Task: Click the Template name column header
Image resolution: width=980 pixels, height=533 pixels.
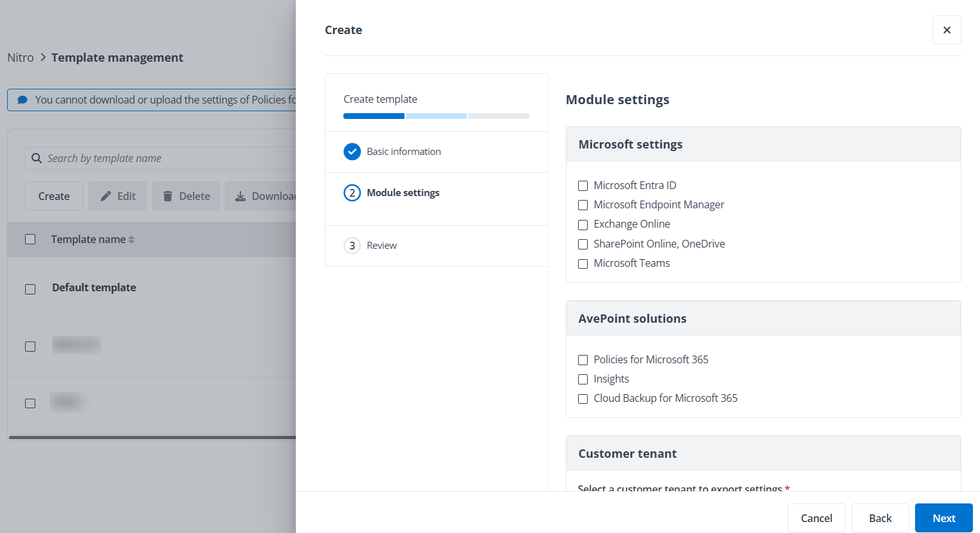Action: coord(89,239)
